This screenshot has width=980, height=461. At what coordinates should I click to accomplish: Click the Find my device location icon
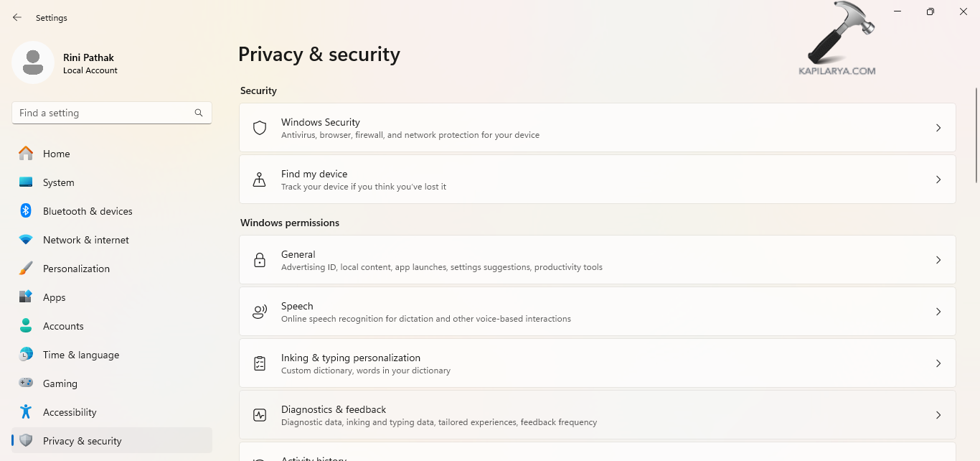tap(259, 179)
